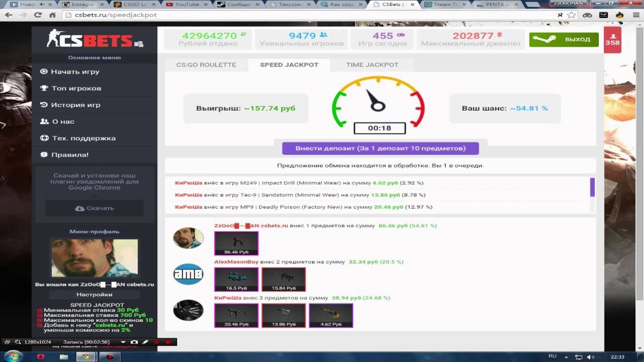Open the recorder dropdown arrow
The image size is (644, 362).
(123, 342)
